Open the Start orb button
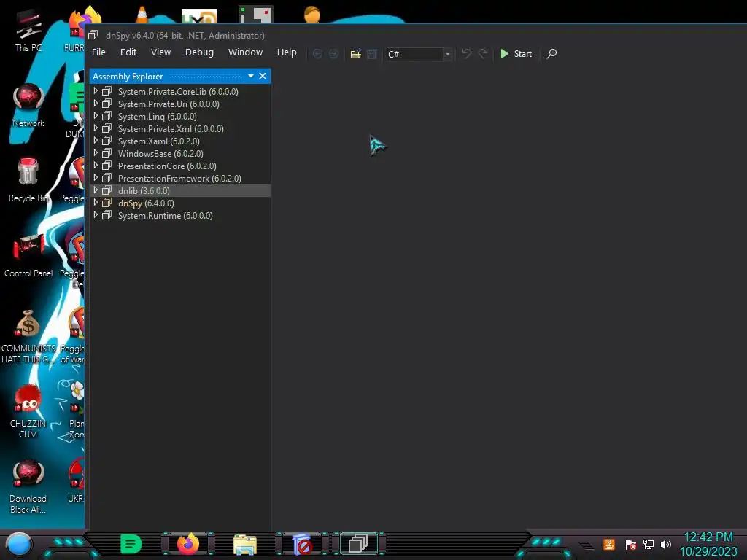Image resolution: width=747 pixels, height=560 pixels. (18, 544)
